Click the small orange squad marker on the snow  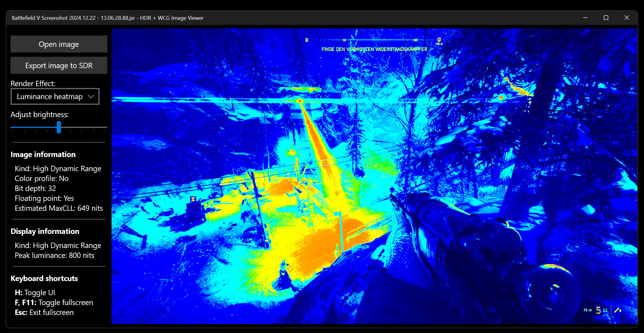193,199
